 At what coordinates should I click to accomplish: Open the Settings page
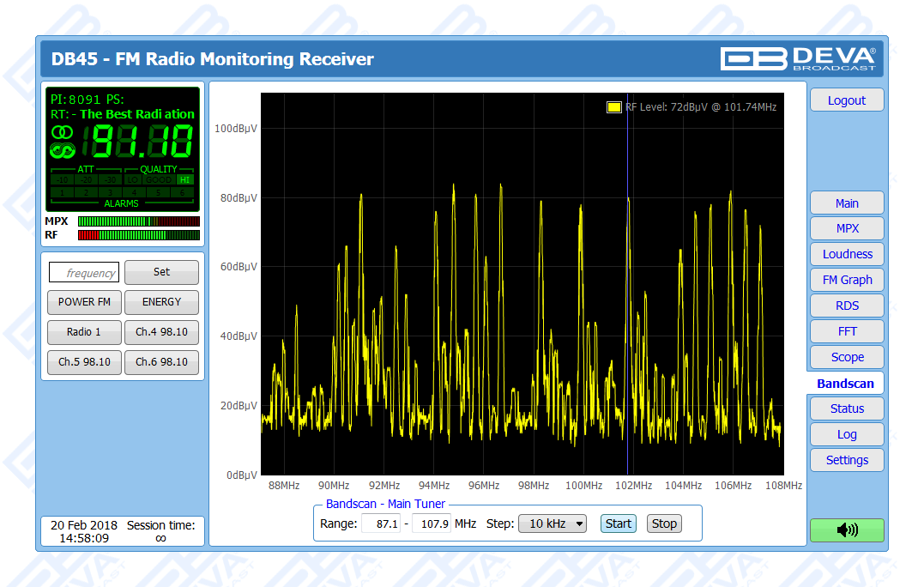pos(846,461)
